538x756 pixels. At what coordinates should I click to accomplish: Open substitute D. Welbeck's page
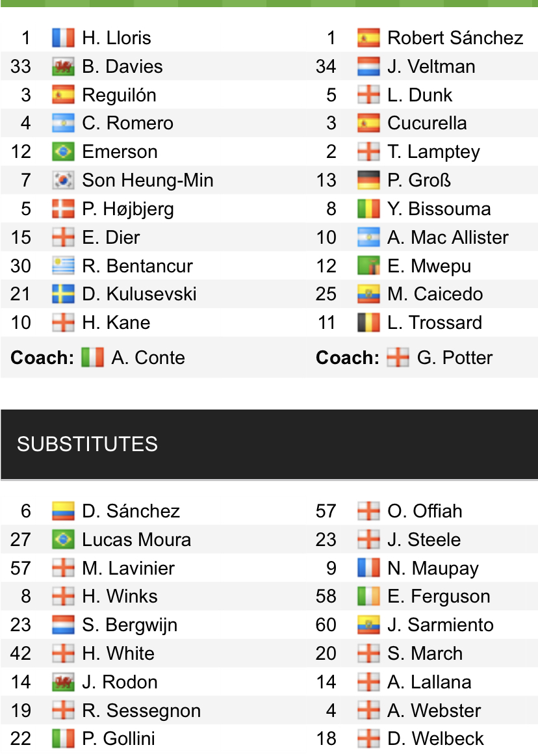point(435,738)
